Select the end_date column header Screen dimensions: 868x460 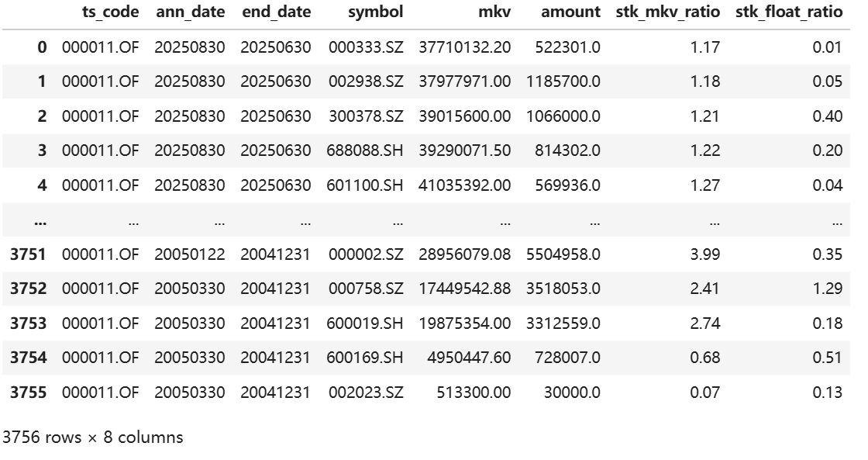[276, 12]
